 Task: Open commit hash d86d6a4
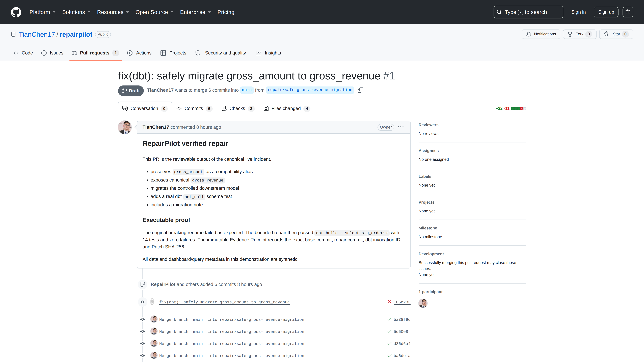click(x=402, y=344)
